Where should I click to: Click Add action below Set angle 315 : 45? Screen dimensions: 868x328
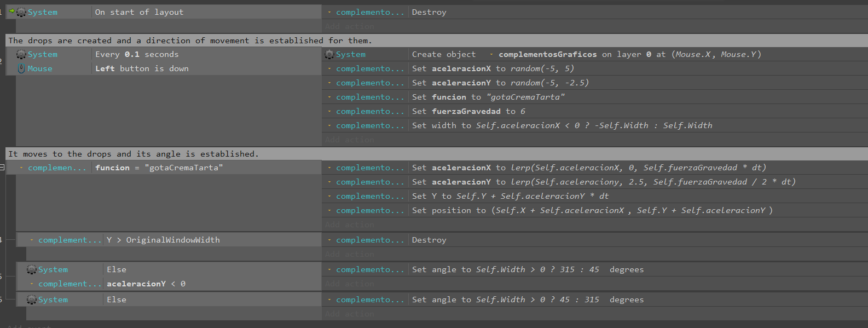(350, 284)
